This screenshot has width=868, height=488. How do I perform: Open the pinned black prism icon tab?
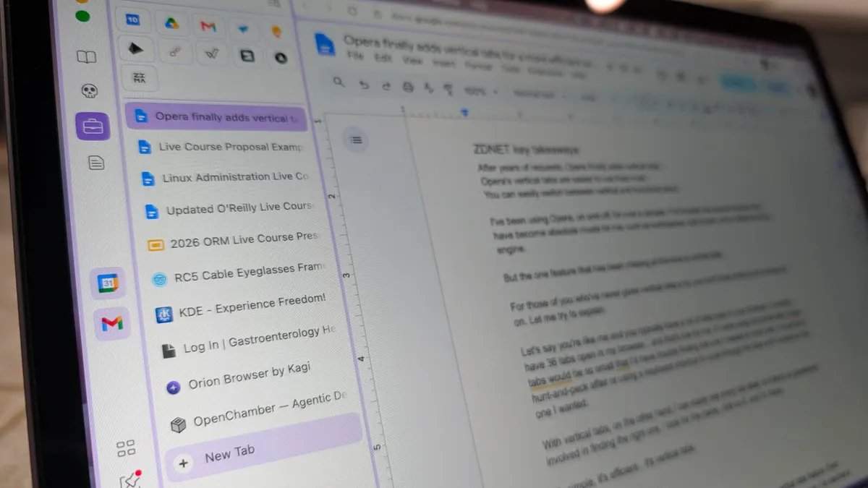coord(136,48)
